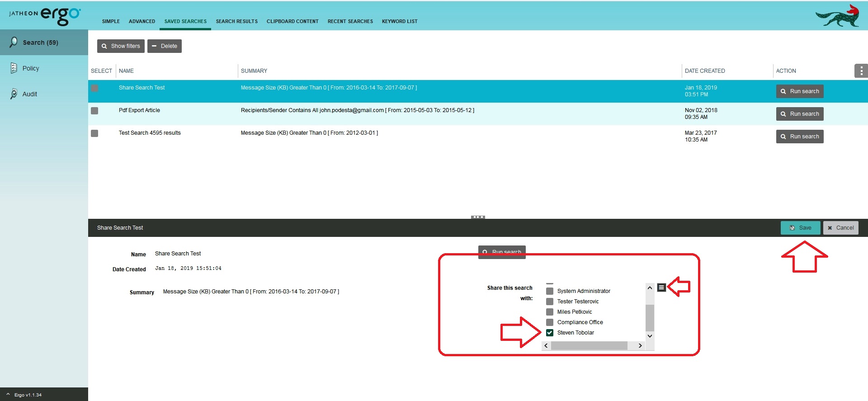The image size is (868, 401).
Task: Run search for Share Search Test row
Action: click(x=800, y=91)
